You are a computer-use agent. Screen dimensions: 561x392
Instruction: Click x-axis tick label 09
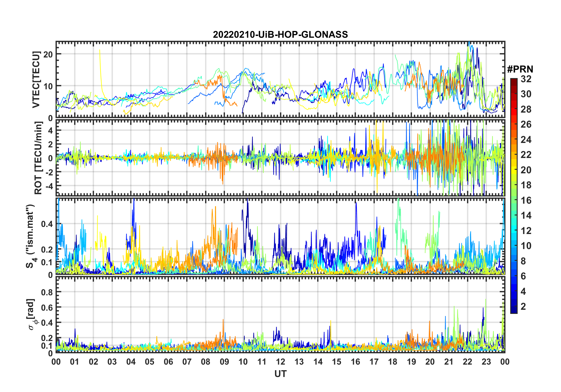click(x=224, y=362)
